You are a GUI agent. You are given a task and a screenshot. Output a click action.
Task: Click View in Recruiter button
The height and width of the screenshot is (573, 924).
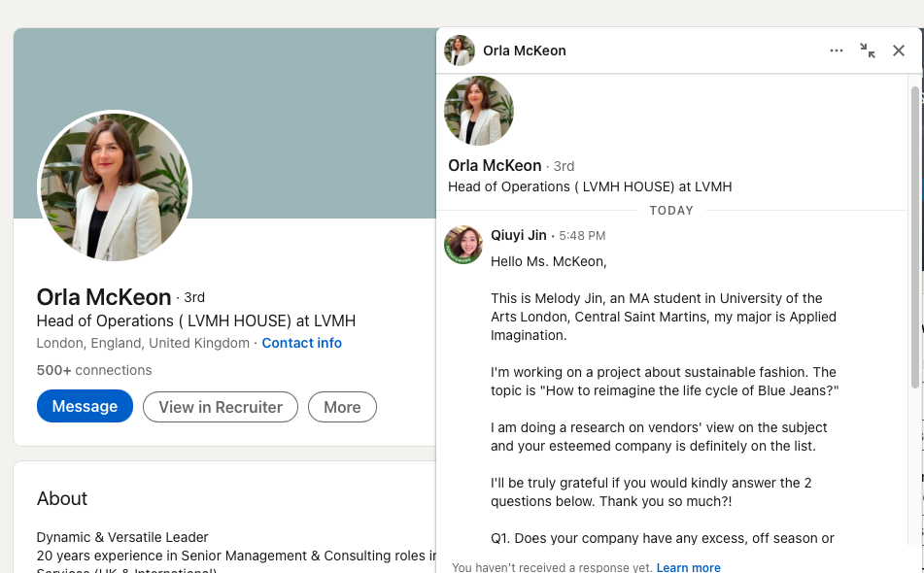pyautogui.click(x=221, y=407)
